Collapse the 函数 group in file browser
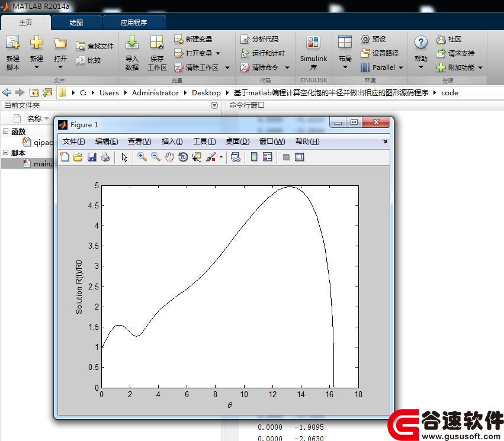The height and width of the screenshot is (441, 504). [5, 131]
